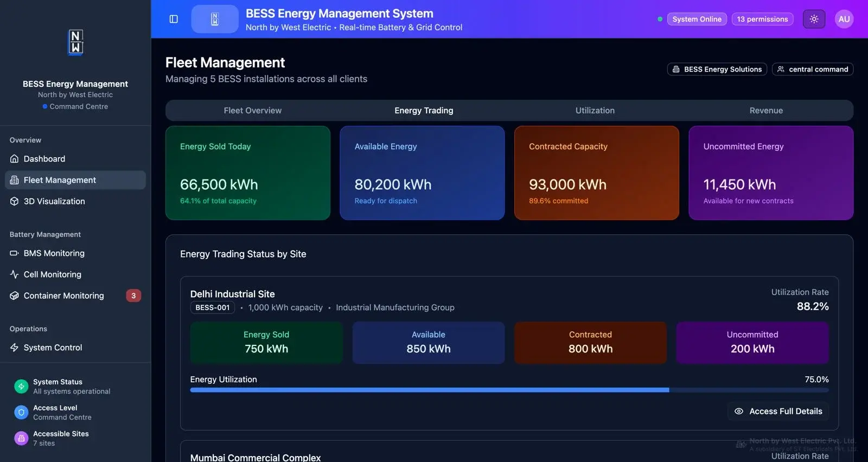Click the Dashboard home icon

pyautogui.click(x=15, y=159)
